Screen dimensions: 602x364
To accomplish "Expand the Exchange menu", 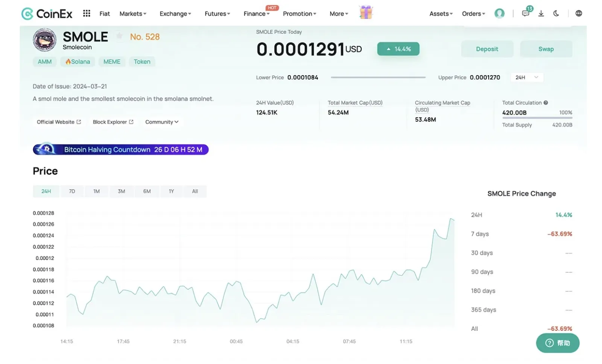I will (x=175, y=14).
